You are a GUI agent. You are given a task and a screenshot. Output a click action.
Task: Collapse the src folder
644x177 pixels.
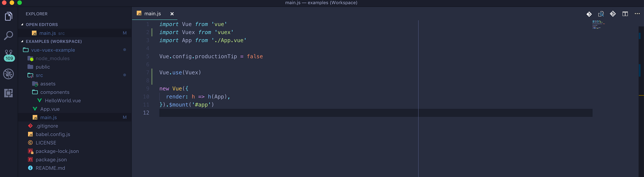39,75
